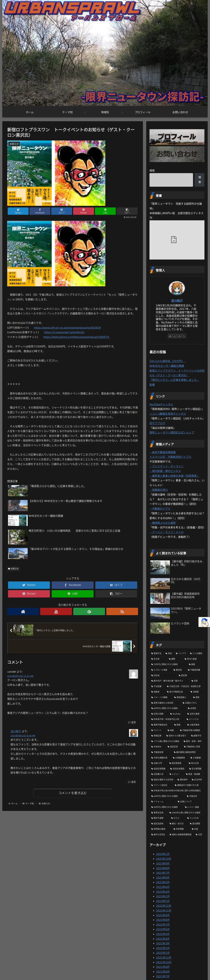Go to ホーム in the top navigation
210x980 pixels.
30,112
